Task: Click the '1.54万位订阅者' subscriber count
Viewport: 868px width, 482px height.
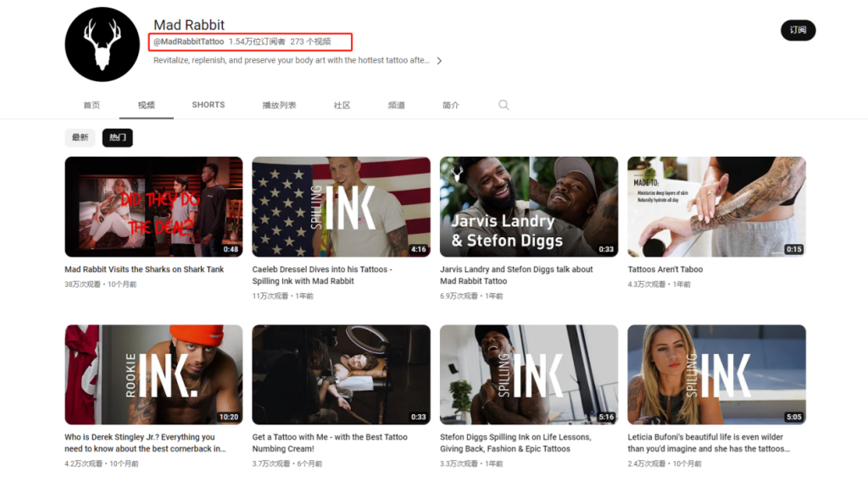Action: (257, 42)
